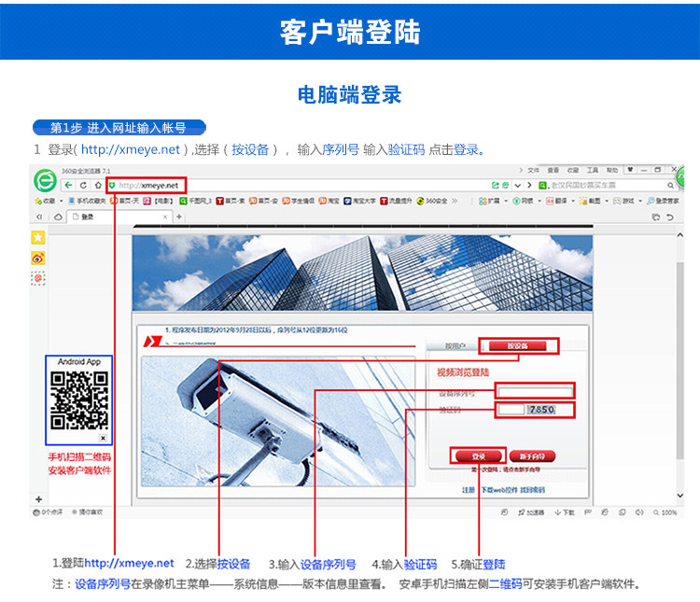Open the 注册 register link
The height and width of the screenshot is (602, 700).
pos(469,490)
